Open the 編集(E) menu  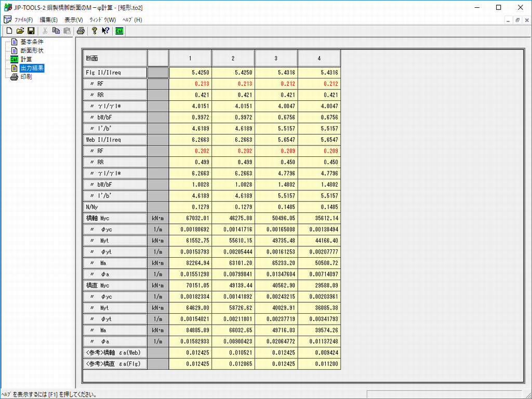(49, 20)
